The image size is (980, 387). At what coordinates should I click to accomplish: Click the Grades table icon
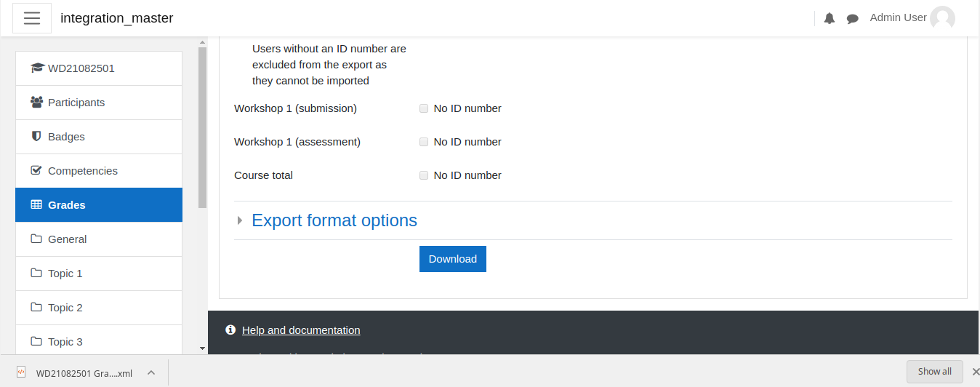(x=36, y=205)
